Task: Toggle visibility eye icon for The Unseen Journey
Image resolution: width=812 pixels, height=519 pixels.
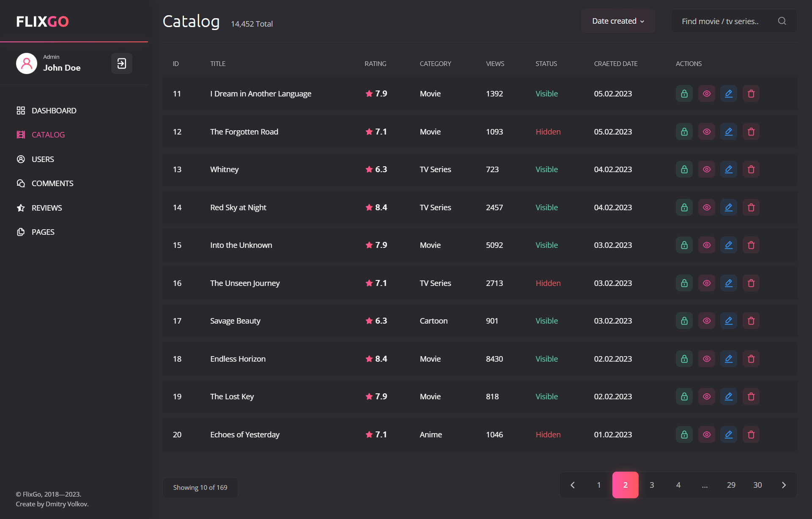Action: coord(707,283)
